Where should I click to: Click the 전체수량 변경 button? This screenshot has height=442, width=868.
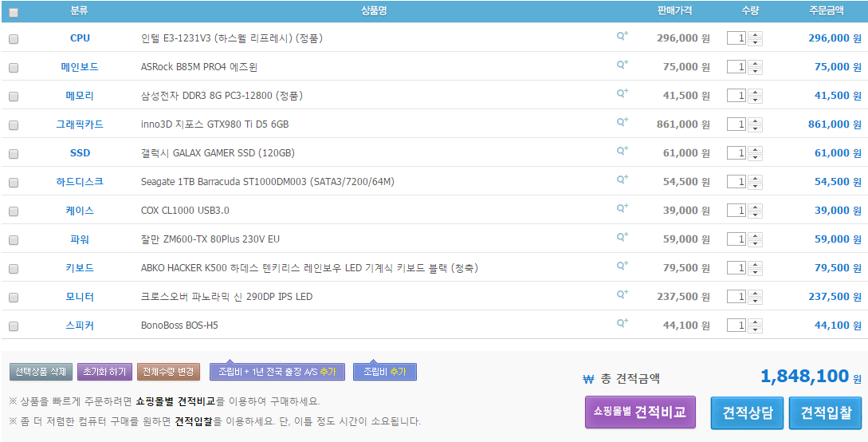click(168, 372)
